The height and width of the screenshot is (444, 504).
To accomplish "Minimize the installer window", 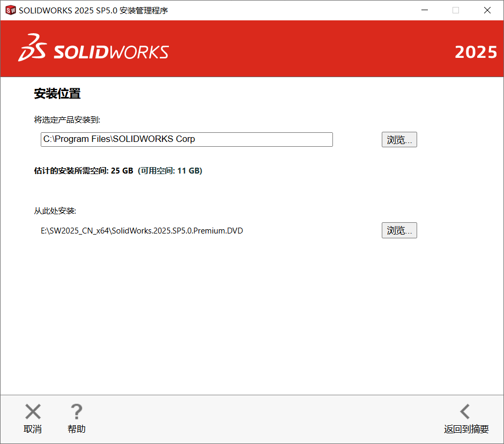I will pyautogui.click(x=425, y=10).
